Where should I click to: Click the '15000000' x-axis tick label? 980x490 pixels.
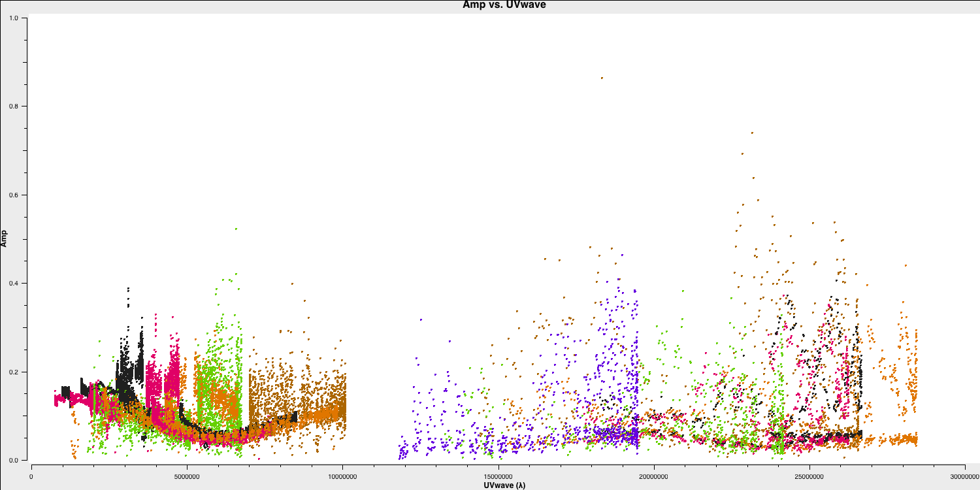tap(499, 477)
